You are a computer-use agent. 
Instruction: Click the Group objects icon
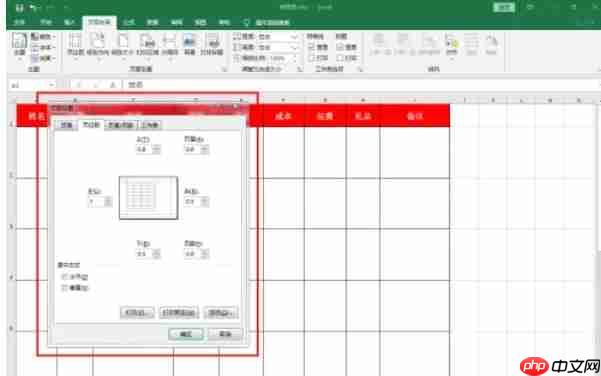coord(471,44)
